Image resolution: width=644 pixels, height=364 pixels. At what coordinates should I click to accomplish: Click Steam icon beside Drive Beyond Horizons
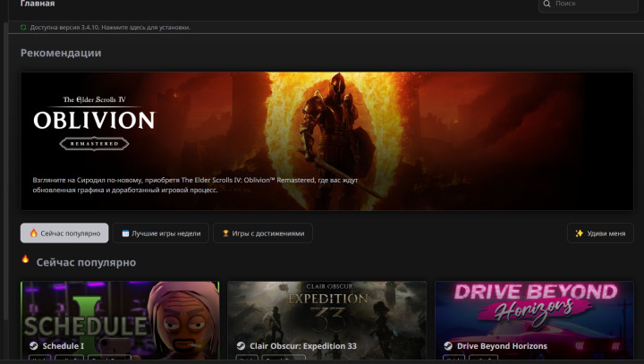pos(448,346)
